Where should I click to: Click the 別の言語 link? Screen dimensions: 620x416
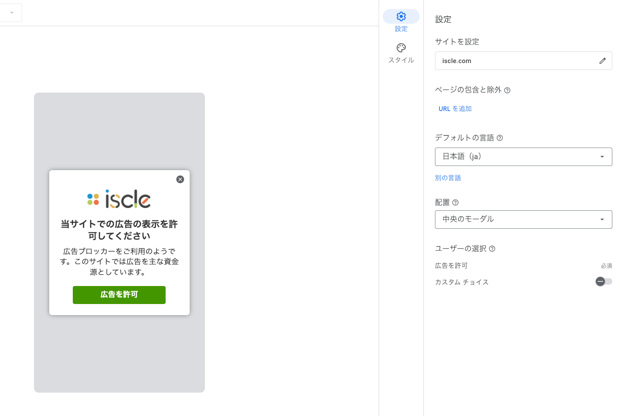click(448, 178)
